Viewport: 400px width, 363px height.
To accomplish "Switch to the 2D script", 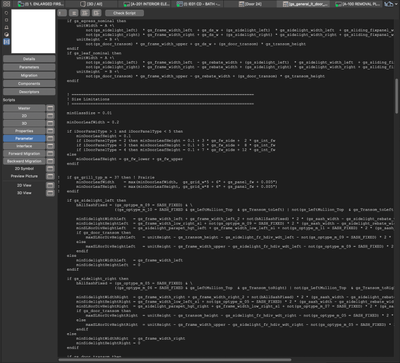I will 24,116.
